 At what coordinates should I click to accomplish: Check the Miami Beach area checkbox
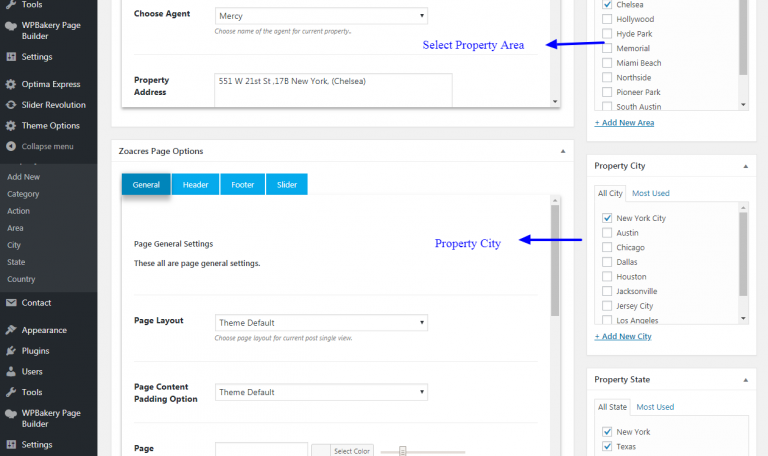pos(607,63)
